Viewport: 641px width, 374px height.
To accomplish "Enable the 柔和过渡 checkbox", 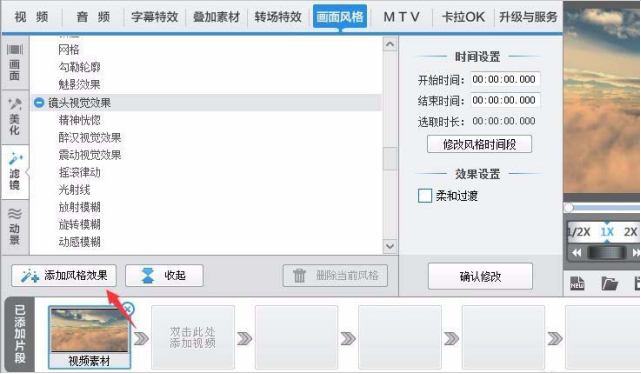I will (425, 196).
